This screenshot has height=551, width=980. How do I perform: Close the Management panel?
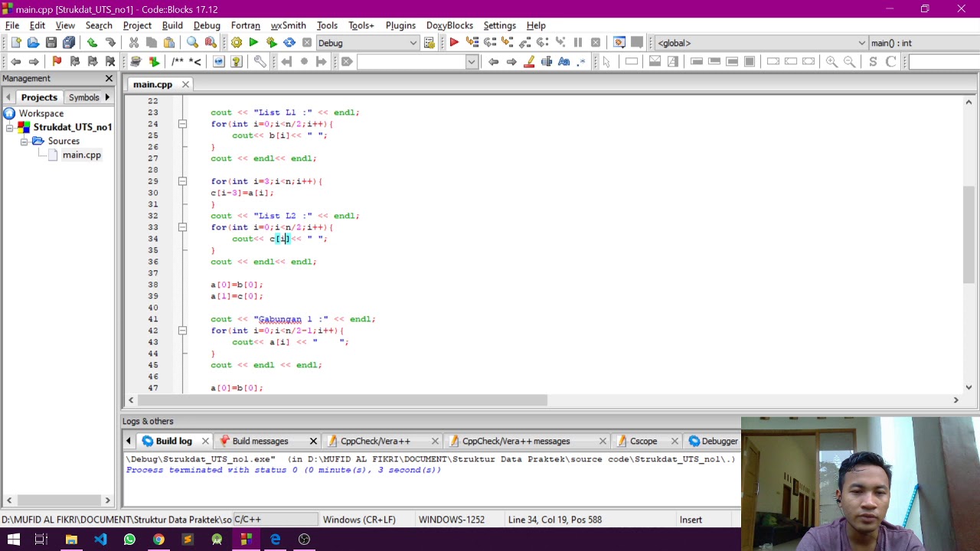[x=109, y=78]
